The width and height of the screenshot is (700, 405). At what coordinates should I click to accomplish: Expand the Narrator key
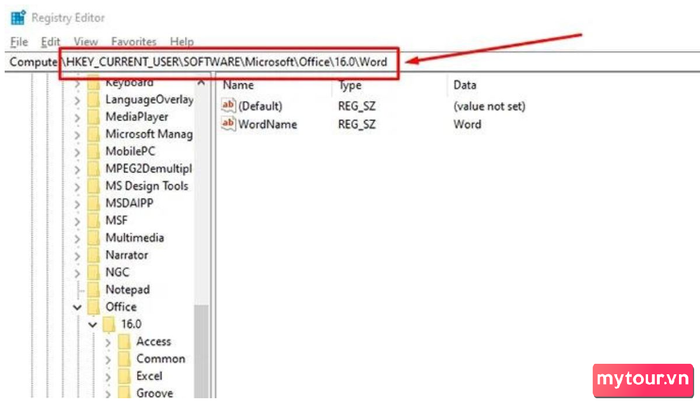[77, 256]
